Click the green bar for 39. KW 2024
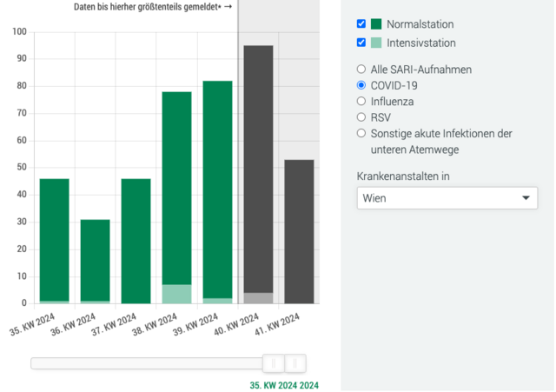 [x=217, y=189]
